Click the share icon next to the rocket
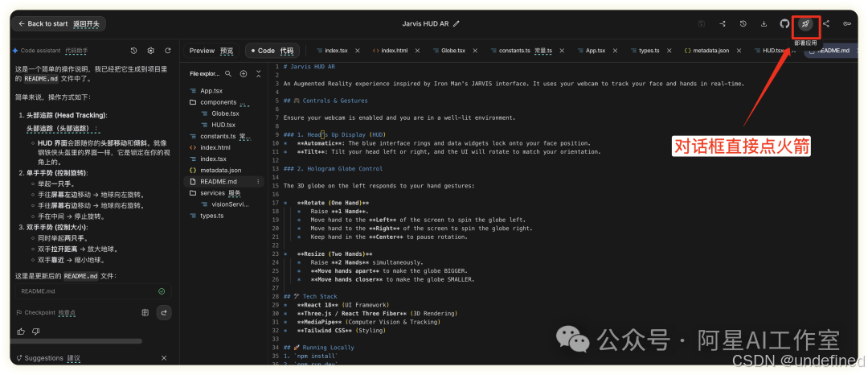The height and width of the screenshot is (375, 868). click(x=826, y=24)
